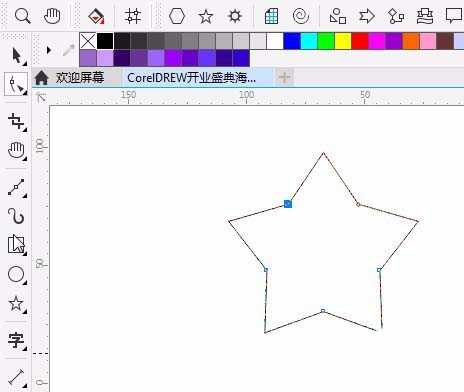
Task: Click the selected blue node on star
Action: 288,204
